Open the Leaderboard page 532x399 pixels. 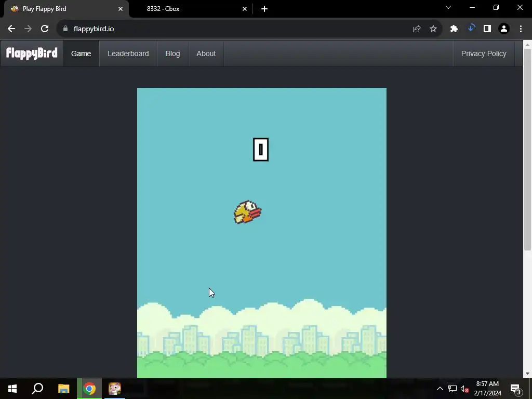click(x=128, y=54)
